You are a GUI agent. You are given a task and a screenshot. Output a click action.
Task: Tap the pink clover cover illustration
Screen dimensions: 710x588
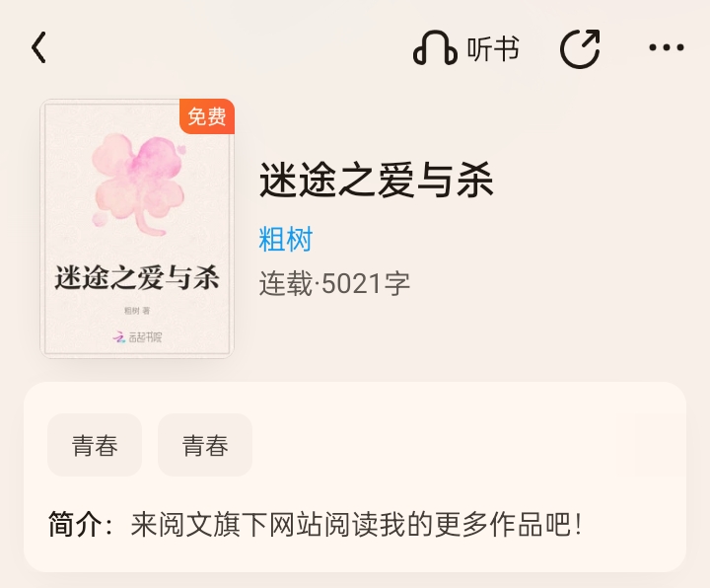tap(139, 184)
